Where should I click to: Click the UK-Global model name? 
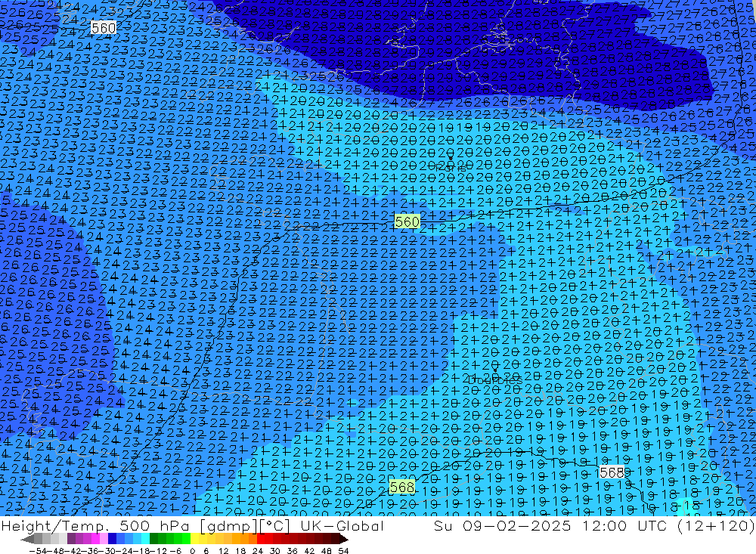click(x=342, y=525)
